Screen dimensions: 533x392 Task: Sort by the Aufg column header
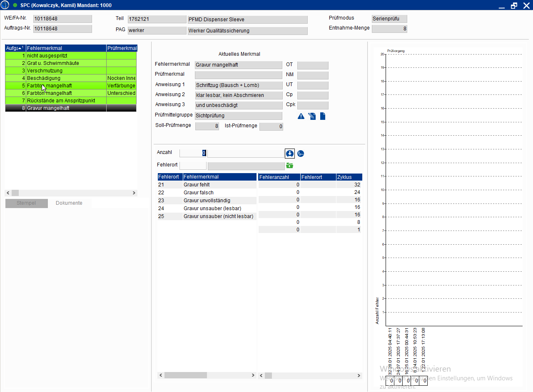coord(15,48)
